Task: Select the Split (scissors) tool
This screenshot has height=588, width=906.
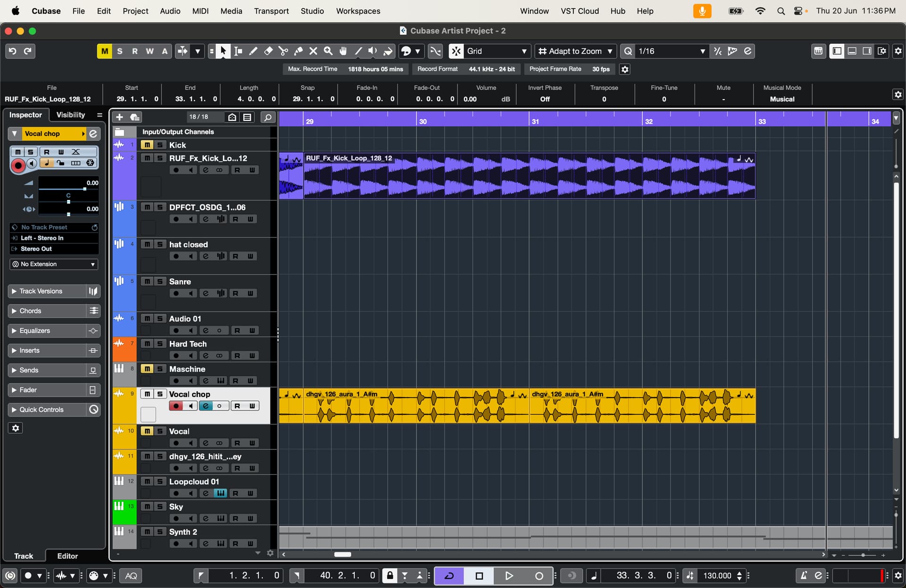Action: (283, 51)
